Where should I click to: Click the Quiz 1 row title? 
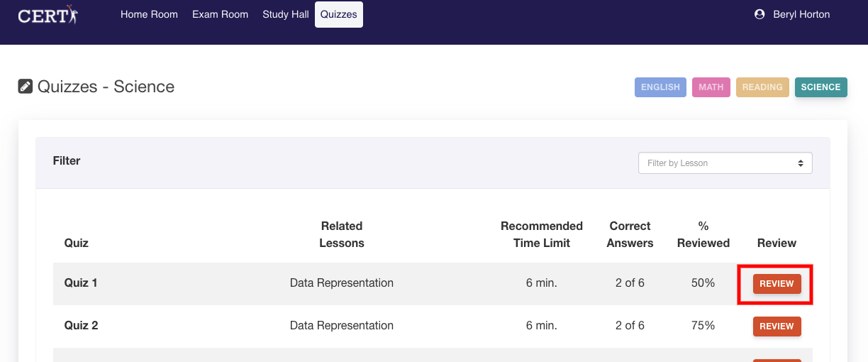pos(81,283)
